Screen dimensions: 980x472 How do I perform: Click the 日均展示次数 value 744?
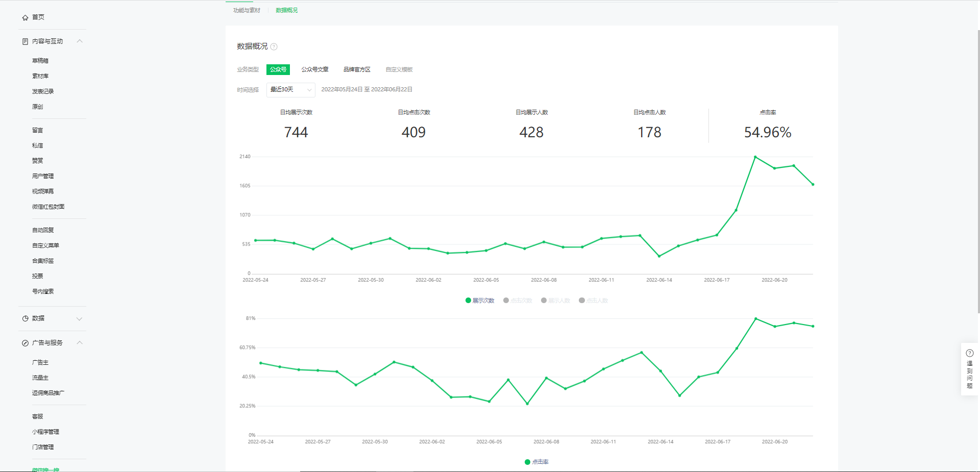[296, 133]
